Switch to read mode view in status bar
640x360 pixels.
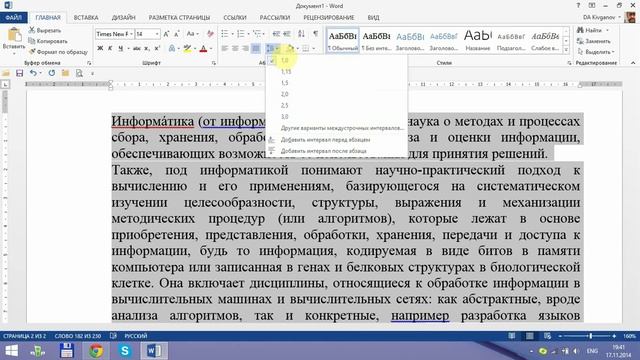(x=512, y=336)
